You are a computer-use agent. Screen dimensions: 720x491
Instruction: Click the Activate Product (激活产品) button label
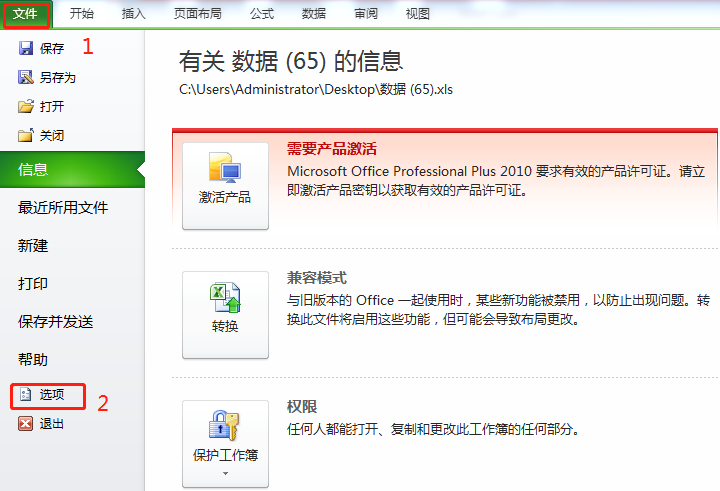(x=225, y=198)
